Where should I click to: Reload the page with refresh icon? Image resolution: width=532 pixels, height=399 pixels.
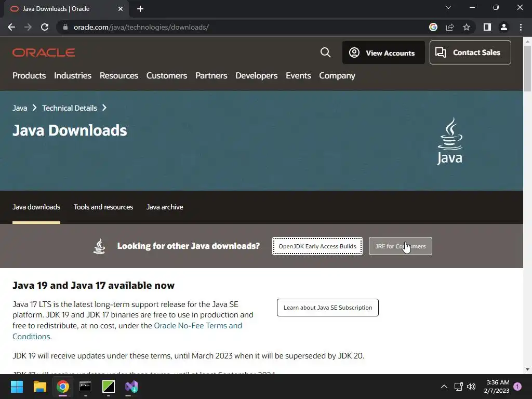tap(45, 27)
